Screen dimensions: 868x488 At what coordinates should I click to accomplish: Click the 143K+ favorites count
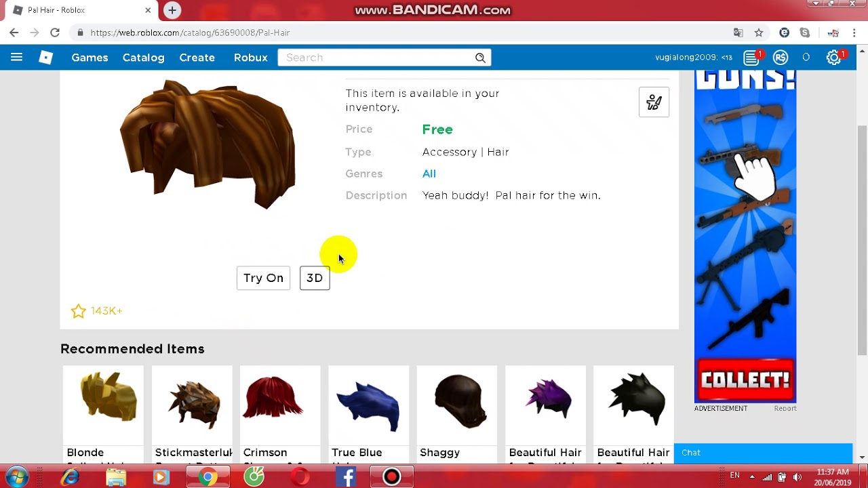pyautogui.click(x=106, y=311)
